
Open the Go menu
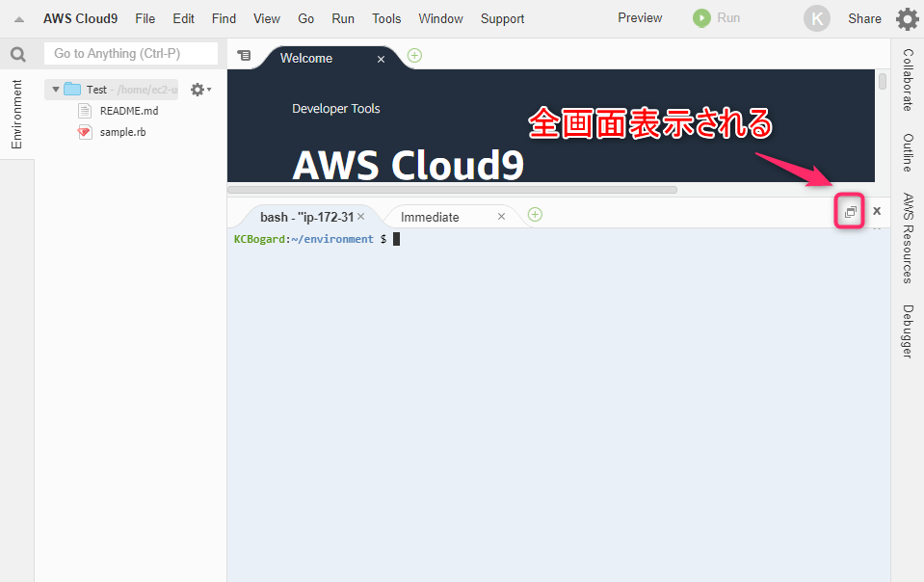(x=305, y=19)
